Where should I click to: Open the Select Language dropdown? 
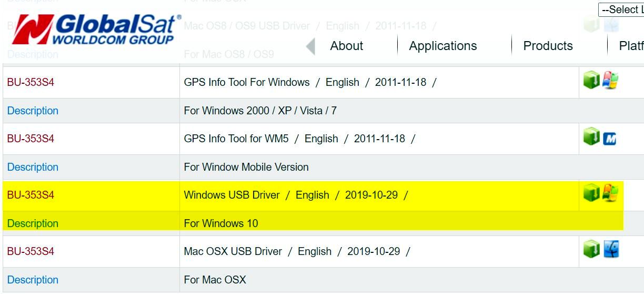[621, 9]
